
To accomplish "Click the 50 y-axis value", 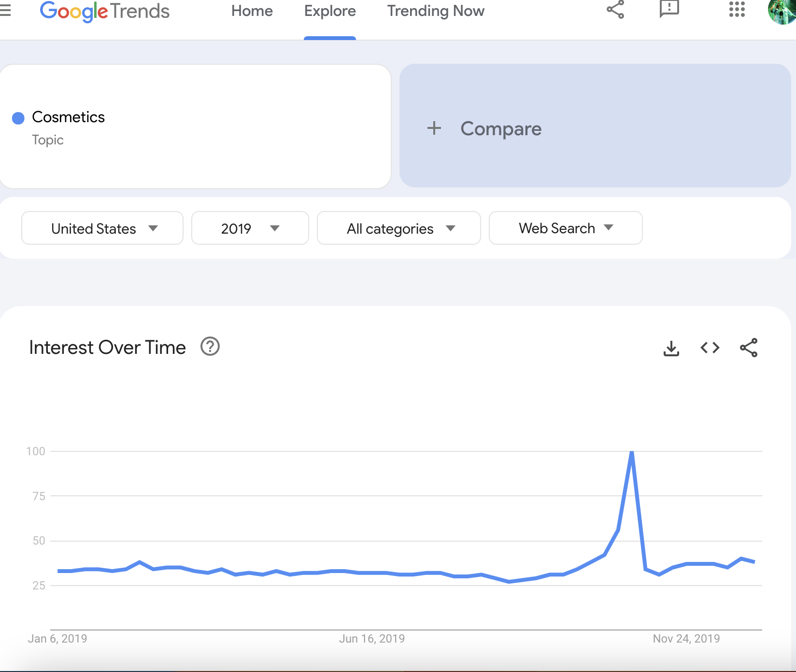I will [39, 541].
